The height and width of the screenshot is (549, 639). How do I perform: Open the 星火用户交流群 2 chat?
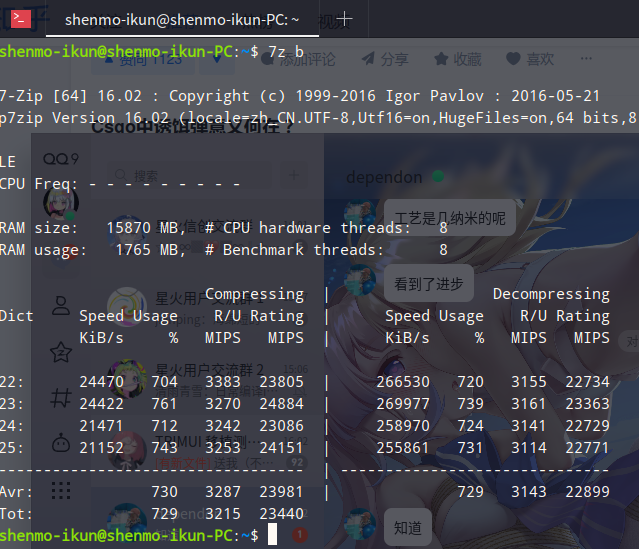coord(207,381)
